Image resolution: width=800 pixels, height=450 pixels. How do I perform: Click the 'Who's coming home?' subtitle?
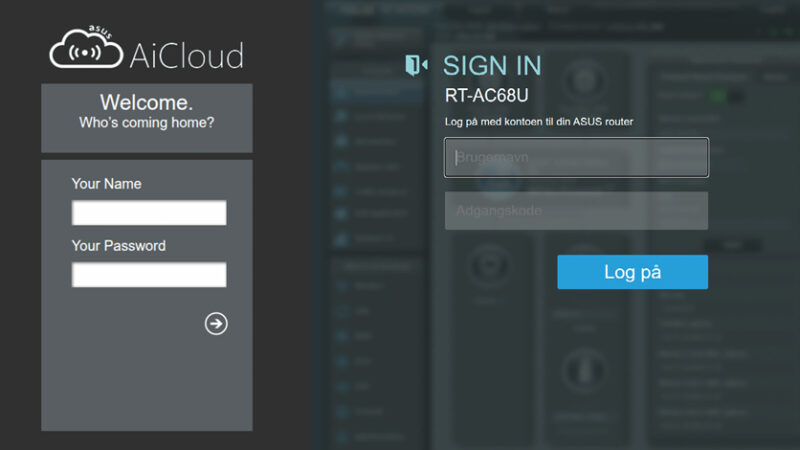(146, 123)
